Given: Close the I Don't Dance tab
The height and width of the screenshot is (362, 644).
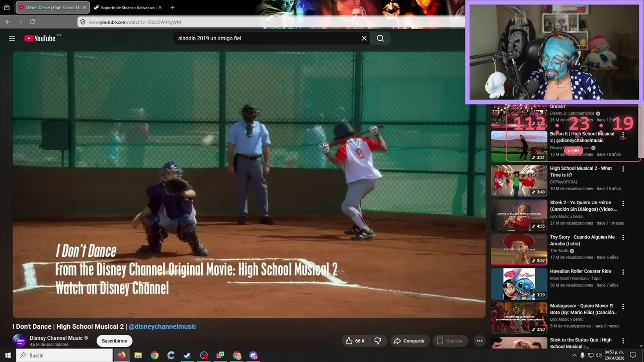Looking at the screenshot, I should pyautogui.click(x=84, y=8).
